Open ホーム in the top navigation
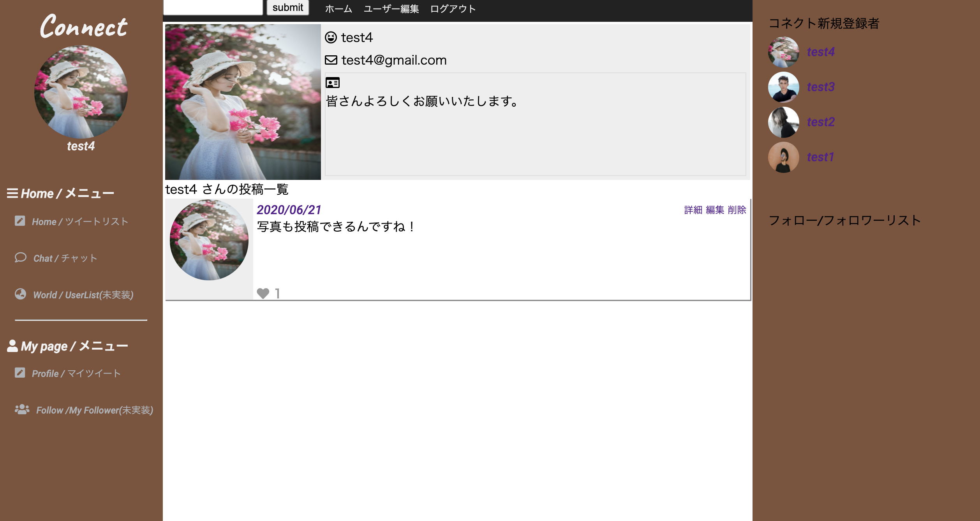This screenshot has height=521, width=980. point(338,9)
